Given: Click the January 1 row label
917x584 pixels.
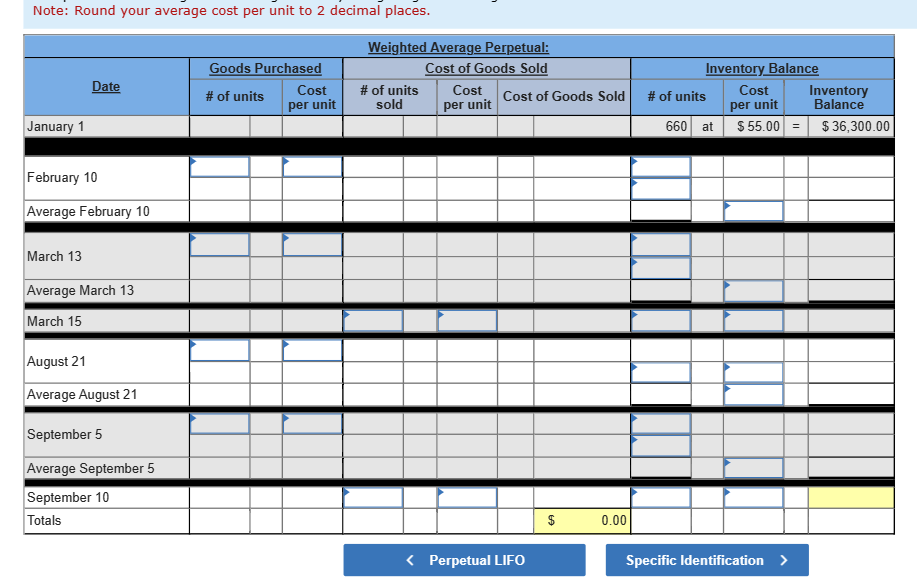Looking at the screenshot, I should click(x=56, y=126).
